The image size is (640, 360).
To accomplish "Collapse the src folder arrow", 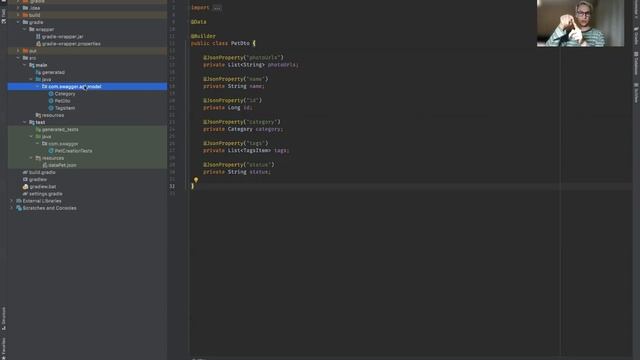I will 18,58.
